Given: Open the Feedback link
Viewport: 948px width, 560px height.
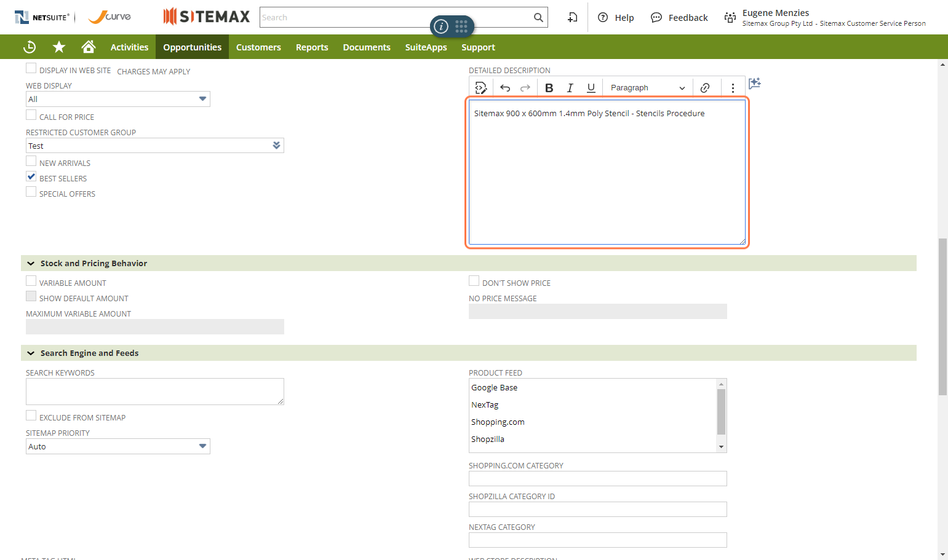Looking at the screenshot, I should pos(679,18).
